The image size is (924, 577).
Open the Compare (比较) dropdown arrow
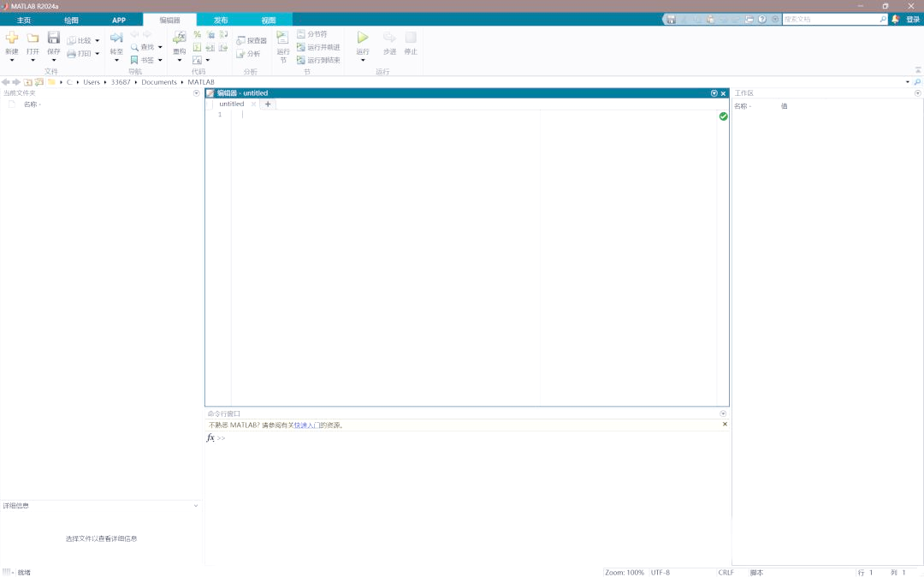(x=97, y=39)
